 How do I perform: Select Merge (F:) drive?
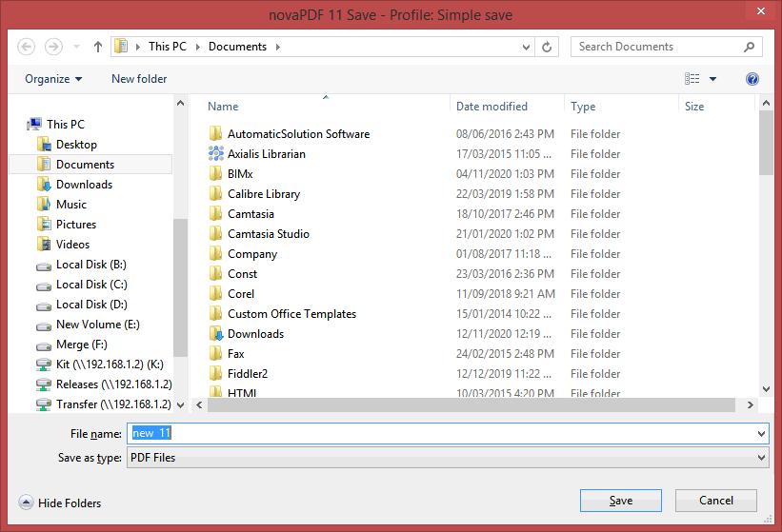point(81,345)
